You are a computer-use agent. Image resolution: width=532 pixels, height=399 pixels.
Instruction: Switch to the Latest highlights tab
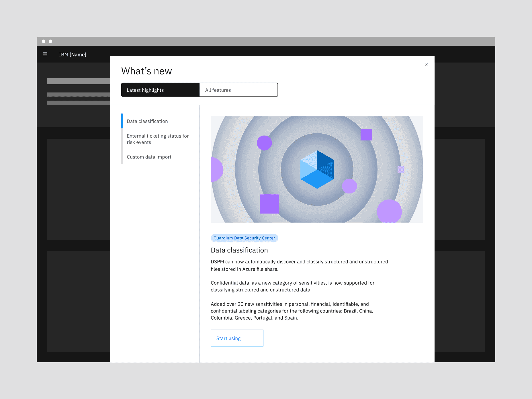(x=160, y=90)
